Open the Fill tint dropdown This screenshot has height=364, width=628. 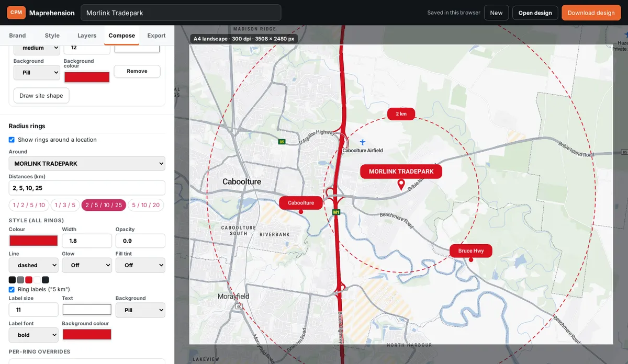point(140,265)
